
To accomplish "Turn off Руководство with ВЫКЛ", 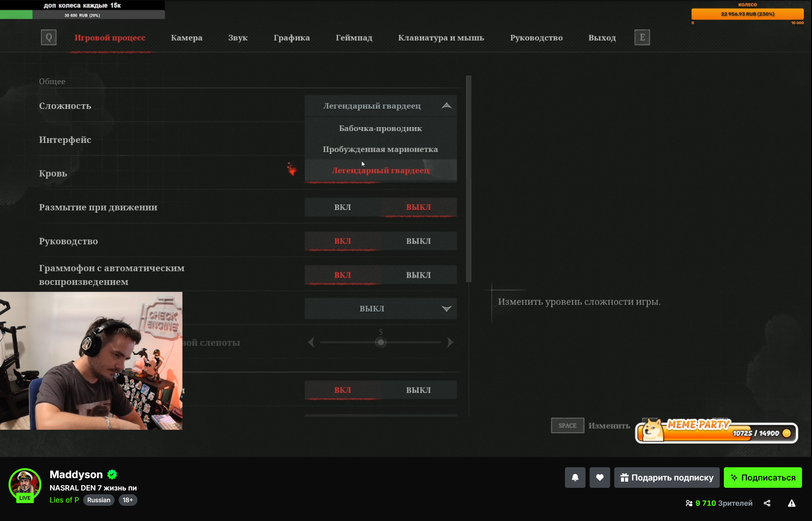I will coord(418,241).
